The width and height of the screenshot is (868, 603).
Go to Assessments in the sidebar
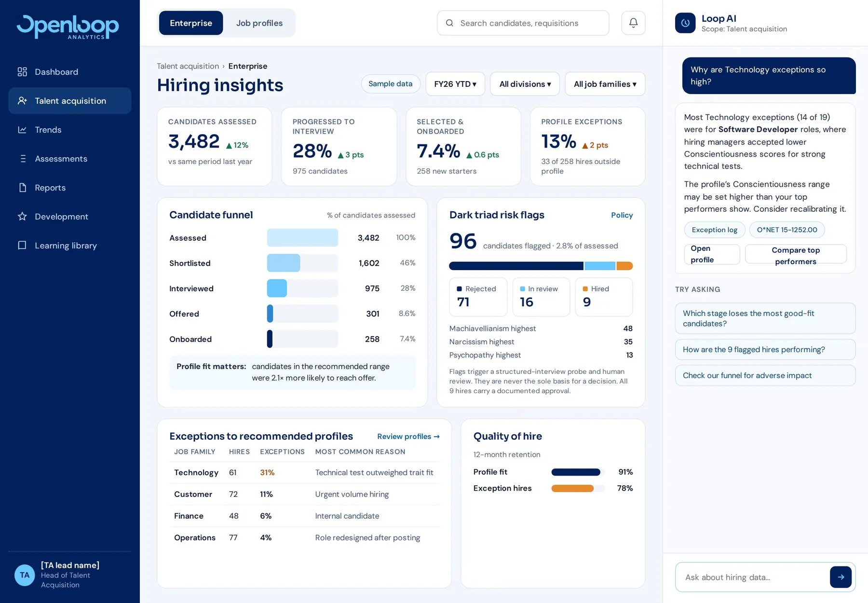coord(70,159)
